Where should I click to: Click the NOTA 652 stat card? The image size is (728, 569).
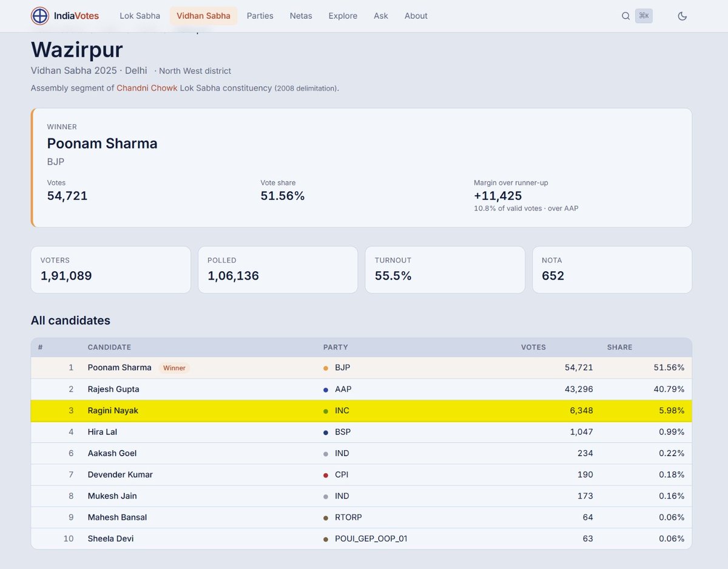612,269
